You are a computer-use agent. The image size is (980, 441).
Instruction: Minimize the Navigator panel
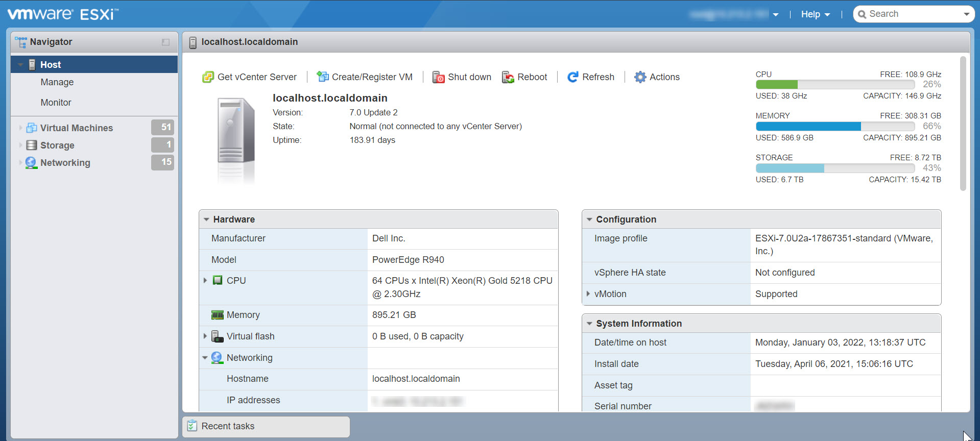[x=165, y=42]
